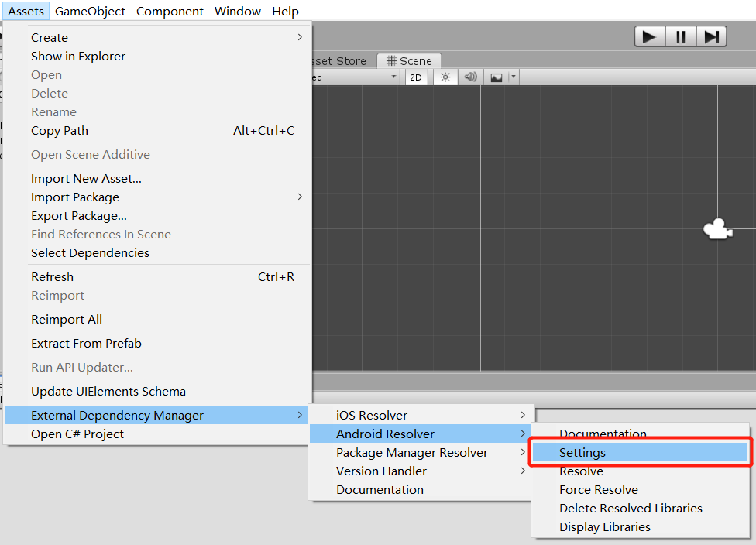Image resolution: width=756 pixels, height=545 pixels.
Task: Select the camera gizmo in Scene view
Action: point(717,228)
